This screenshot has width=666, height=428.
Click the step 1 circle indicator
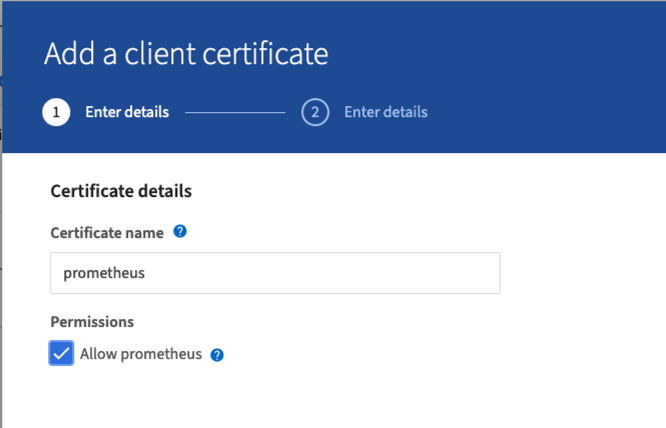tap(56, 112)
